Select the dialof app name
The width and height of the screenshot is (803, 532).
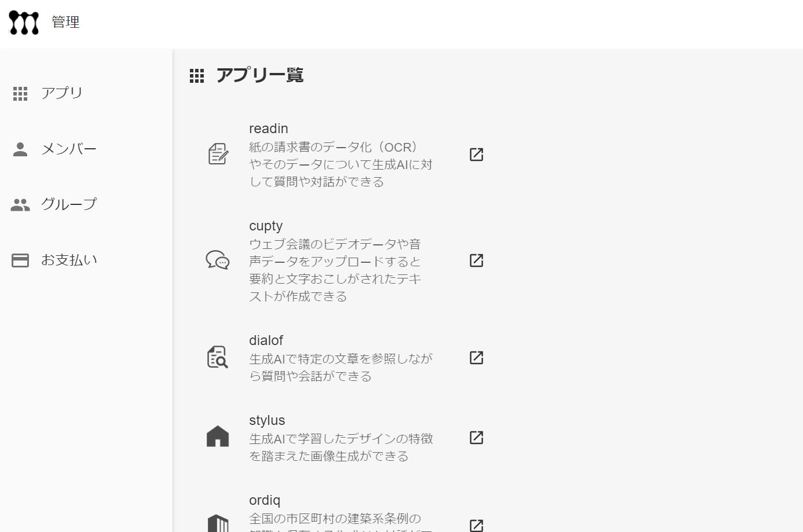[266, 340]
